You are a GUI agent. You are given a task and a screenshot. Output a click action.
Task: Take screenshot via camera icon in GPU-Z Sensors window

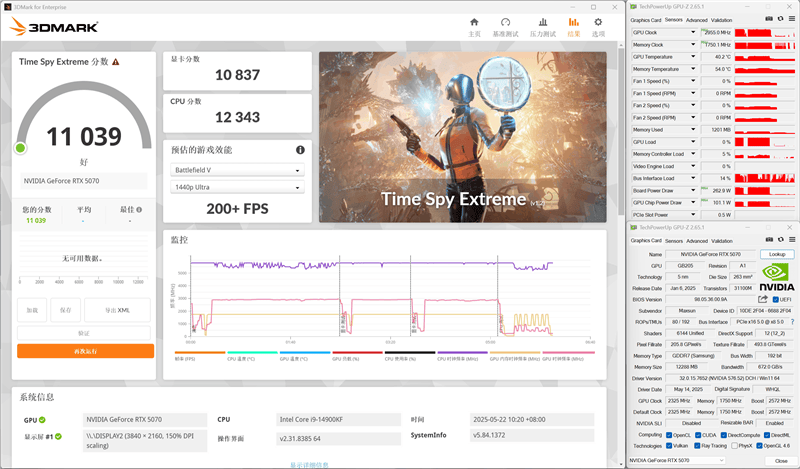pos(769,19)
